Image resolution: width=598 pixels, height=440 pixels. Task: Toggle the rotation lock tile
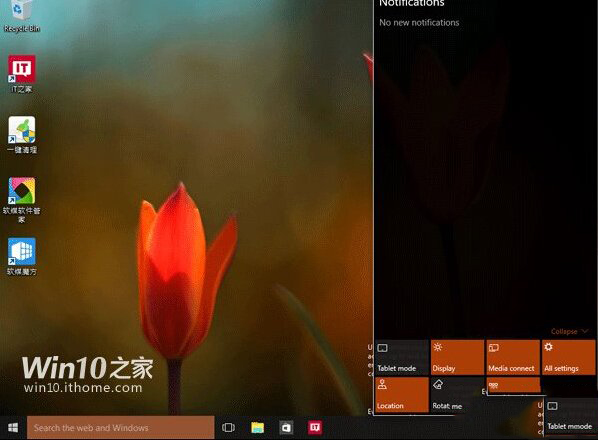[x=457, y=394]
